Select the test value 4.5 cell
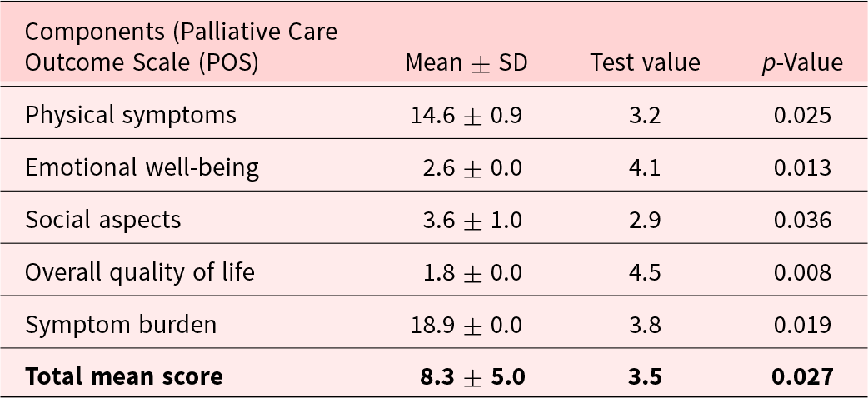 point(645,272)
